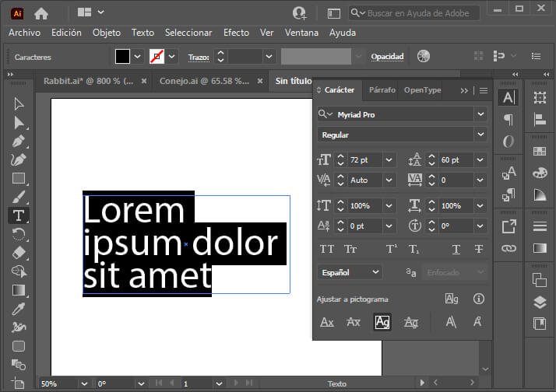Select the Type tool in toolbar
This screenshot has height=392, width=556.
pyautogui.click(x=19, y=215)
